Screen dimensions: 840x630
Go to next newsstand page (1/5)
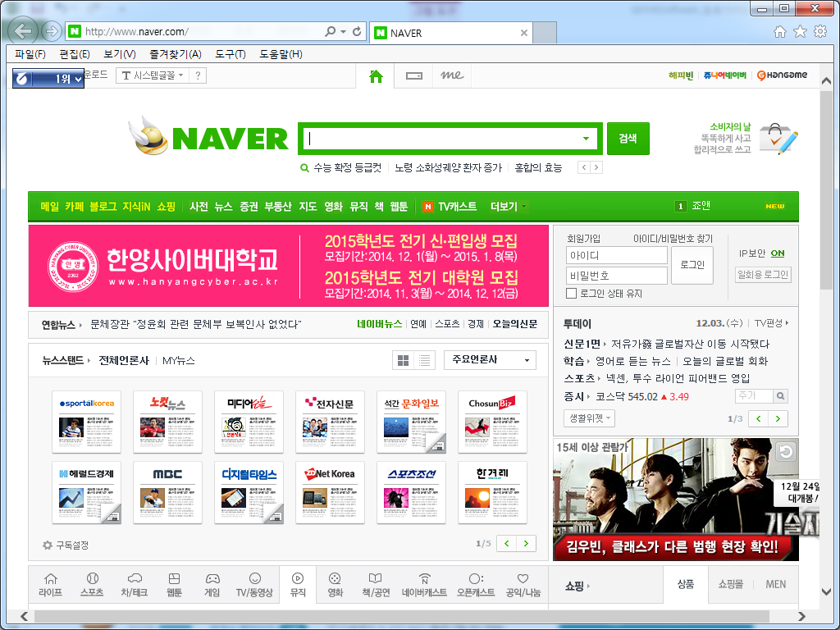526,543
